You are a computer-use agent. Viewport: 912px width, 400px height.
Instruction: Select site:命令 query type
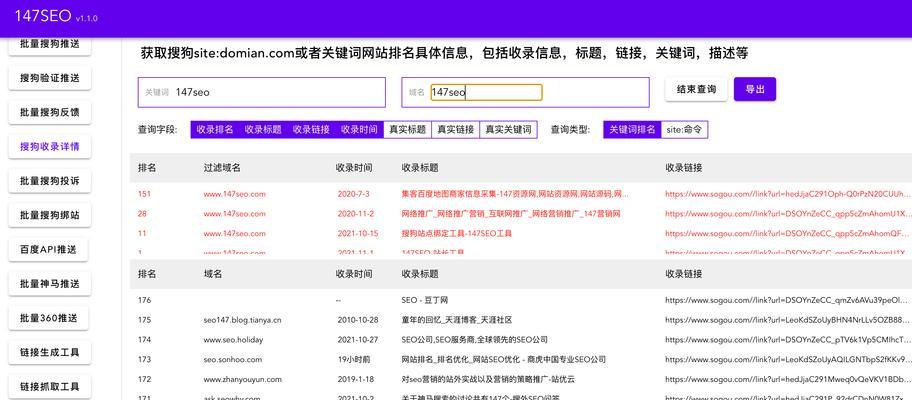(684, 130)
